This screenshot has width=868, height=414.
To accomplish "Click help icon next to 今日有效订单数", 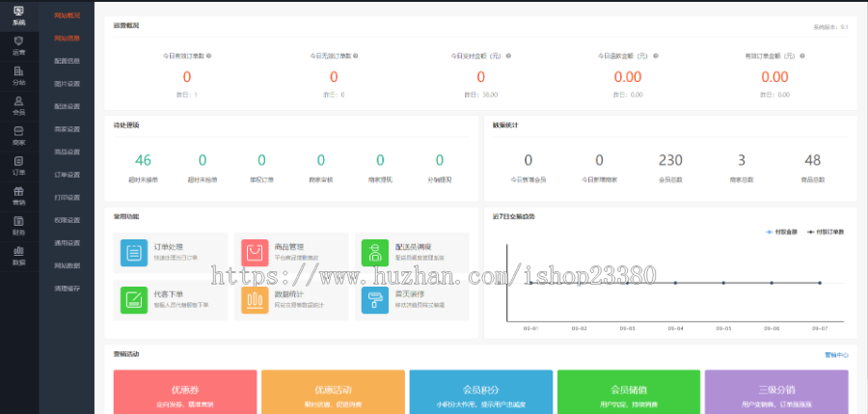I will point(208,55).
